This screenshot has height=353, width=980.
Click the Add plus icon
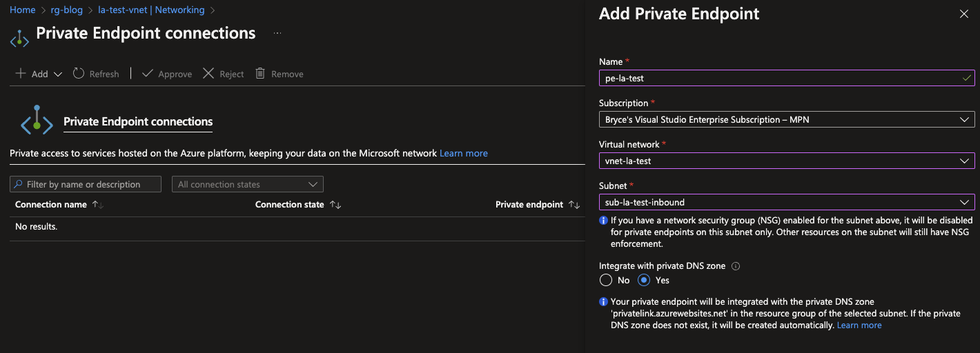21,74
